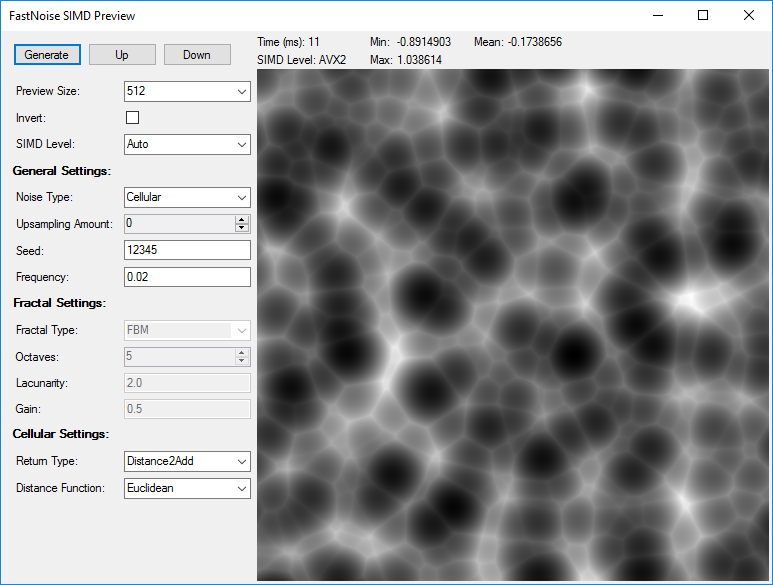
Task: Maximize the FastNoise SIMD Preview window
Action: click(703, 15)
